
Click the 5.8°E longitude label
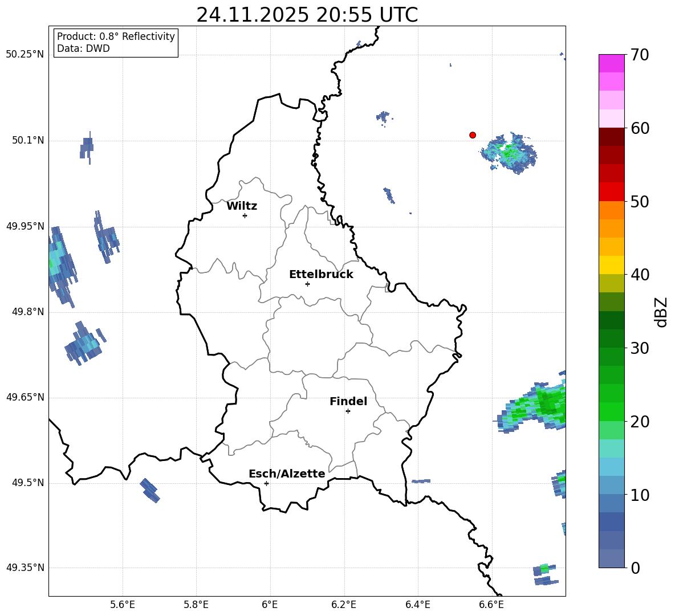(196, 605)
